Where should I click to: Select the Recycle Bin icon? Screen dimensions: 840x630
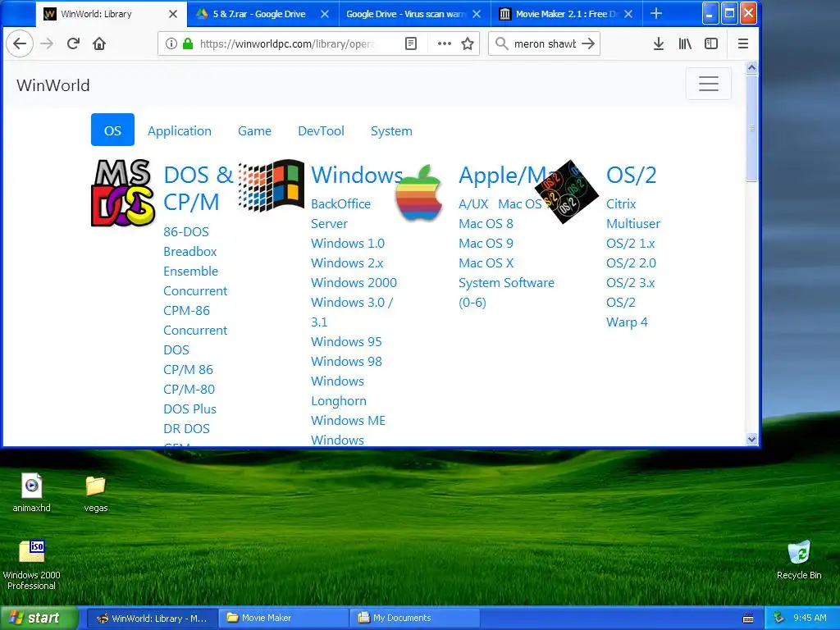(799, 559)
